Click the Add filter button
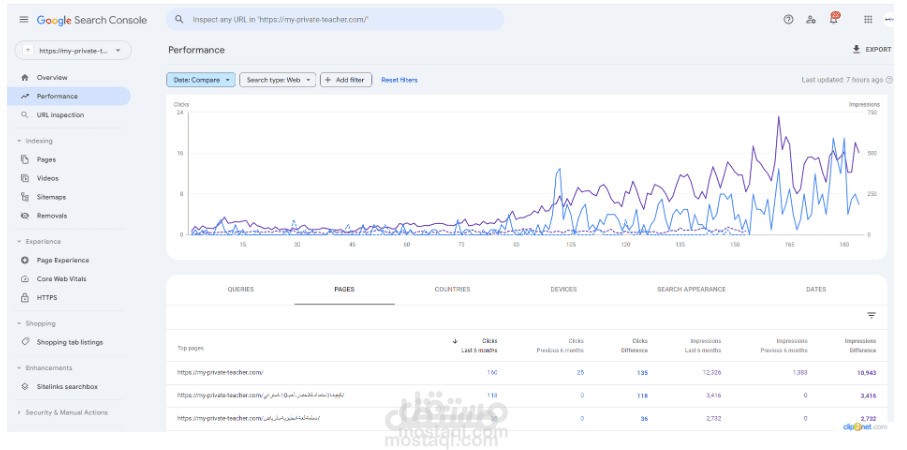The width and height of the screenshot is (907, 450). click(345, 80)
